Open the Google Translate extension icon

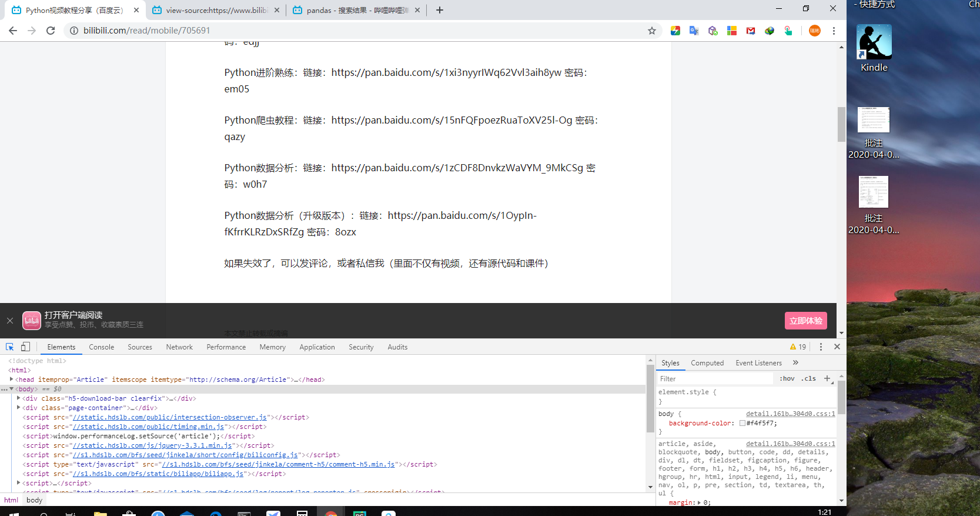[694, 31]
